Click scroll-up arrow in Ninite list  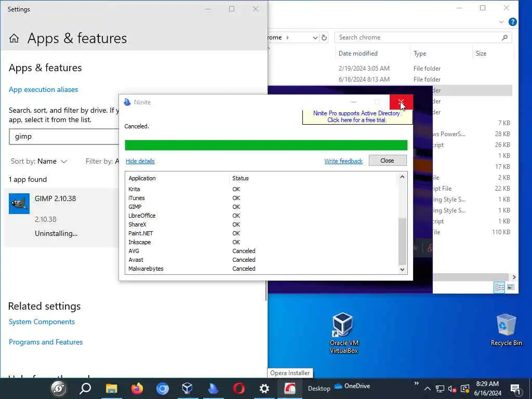[402, 177]
